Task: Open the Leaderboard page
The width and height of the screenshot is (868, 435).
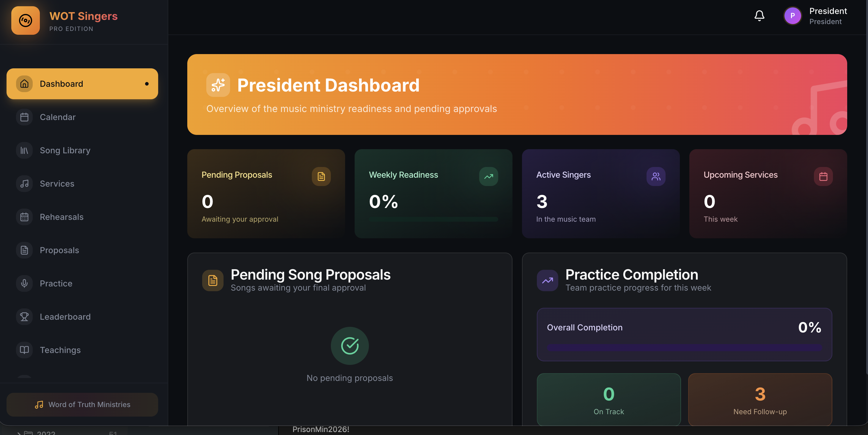Action: pyautogui.click(x=65, y=317)
